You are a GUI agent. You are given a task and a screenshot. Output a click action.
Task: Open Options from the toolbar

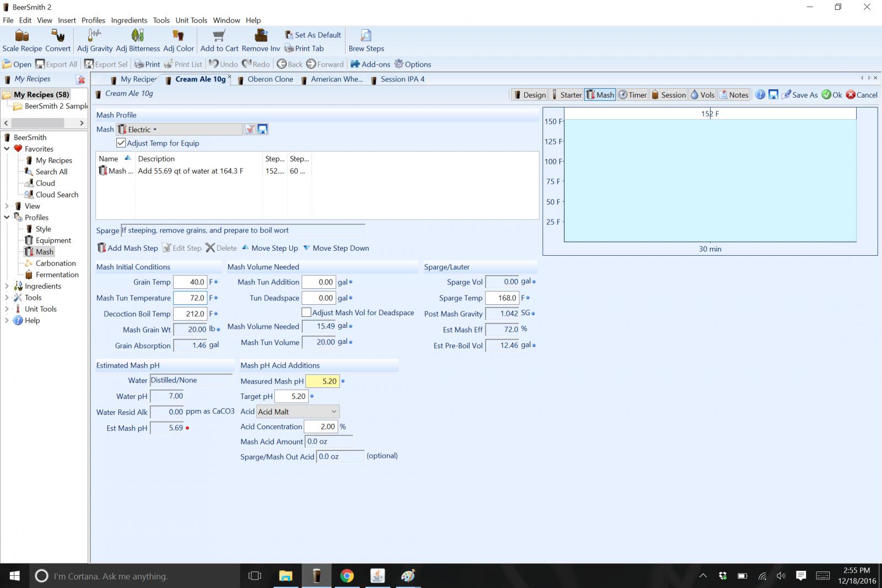pyautogui.click(x=412, y=64)
